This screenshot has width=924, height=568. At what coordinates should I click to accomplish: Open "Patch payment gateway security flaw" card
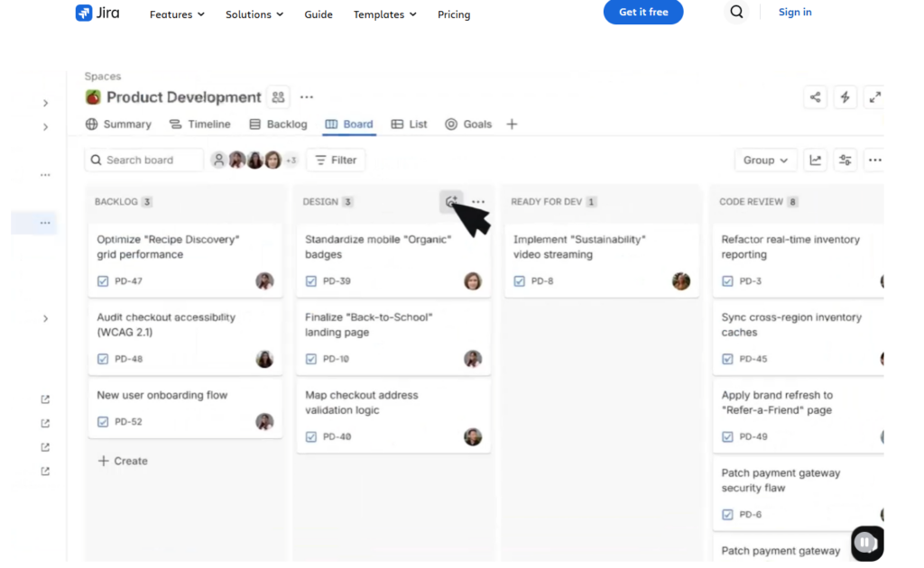[799, 493]
